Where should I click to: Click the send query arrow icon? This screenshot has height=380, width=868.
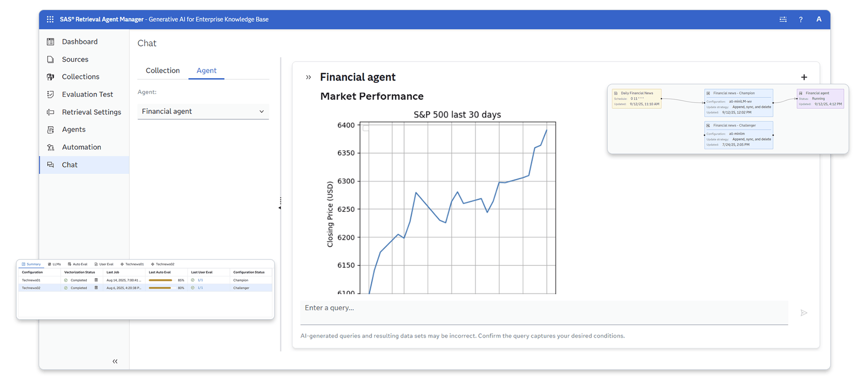[x=804, y=313]
